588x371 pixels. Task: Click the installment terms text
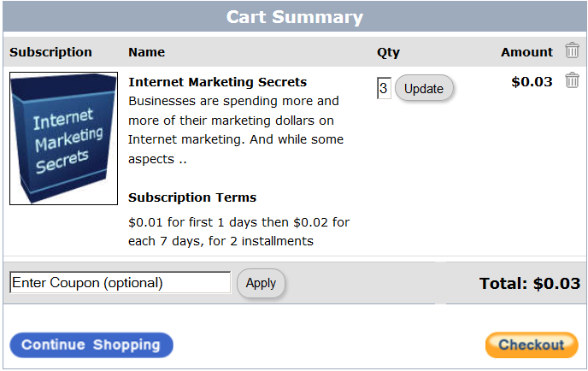click(x=238, y=232)
